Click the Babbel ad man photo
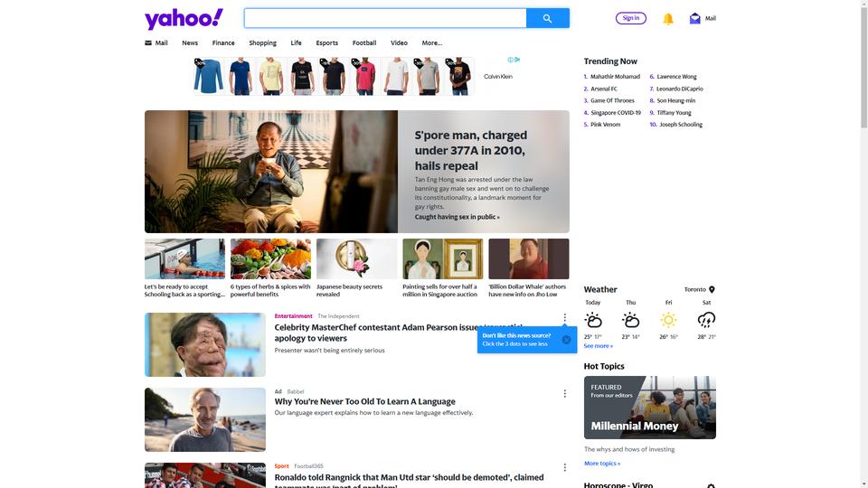The width and height of the screenshot is (868, 488). coord(205,419)
